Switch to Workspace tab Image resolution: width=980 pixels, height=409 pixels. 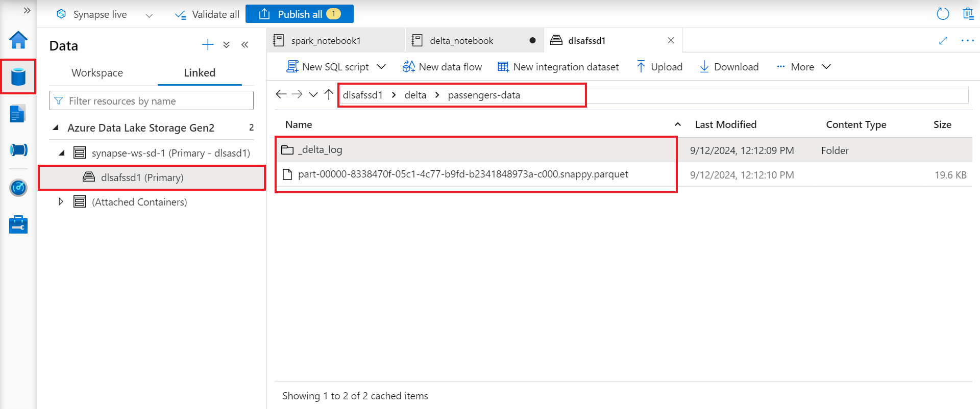97,73
